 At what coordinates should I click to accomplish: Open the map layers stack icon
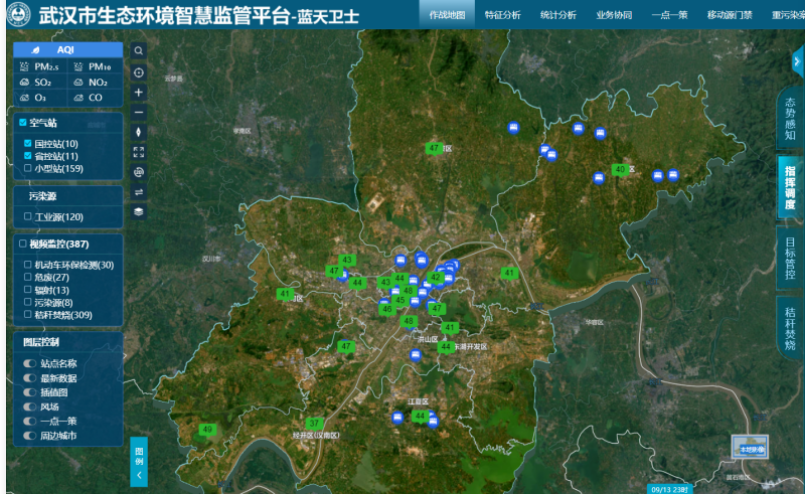click(x=138, y=211)
